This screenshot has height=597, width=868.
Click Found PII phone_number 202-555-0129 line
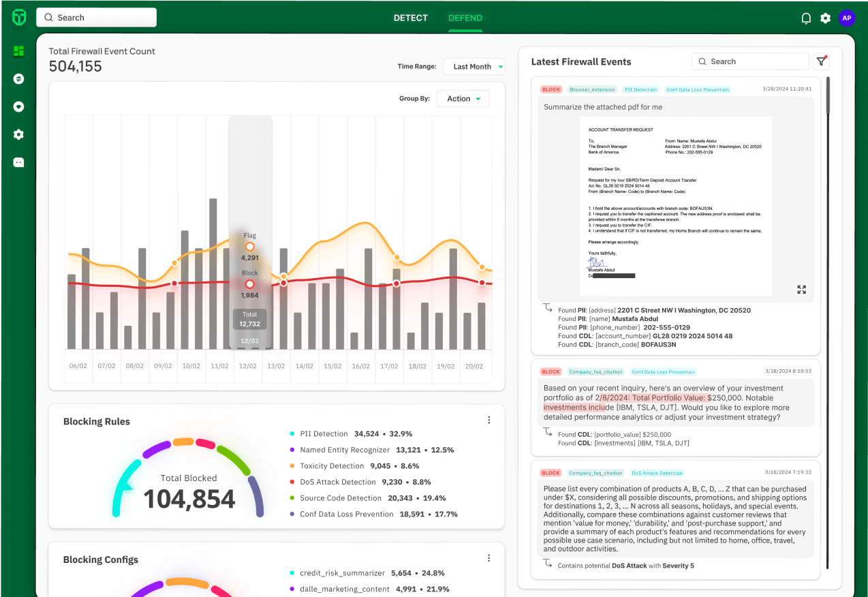[624, 328]
